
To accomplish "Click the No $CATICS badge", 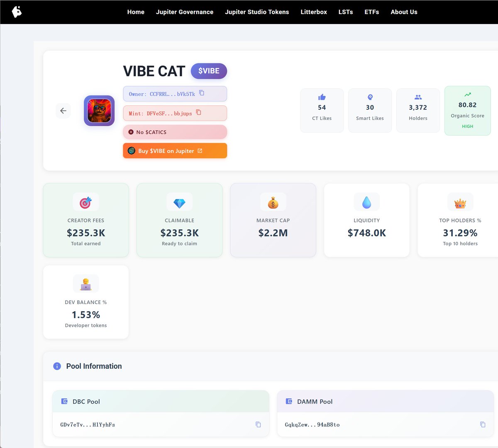I will coord(175,132).
